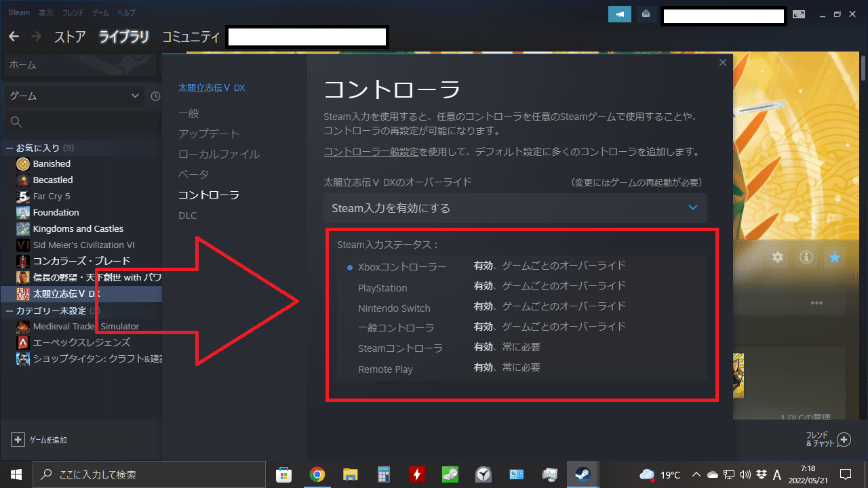Open Steam入力を有効にする dropdown

515,208
